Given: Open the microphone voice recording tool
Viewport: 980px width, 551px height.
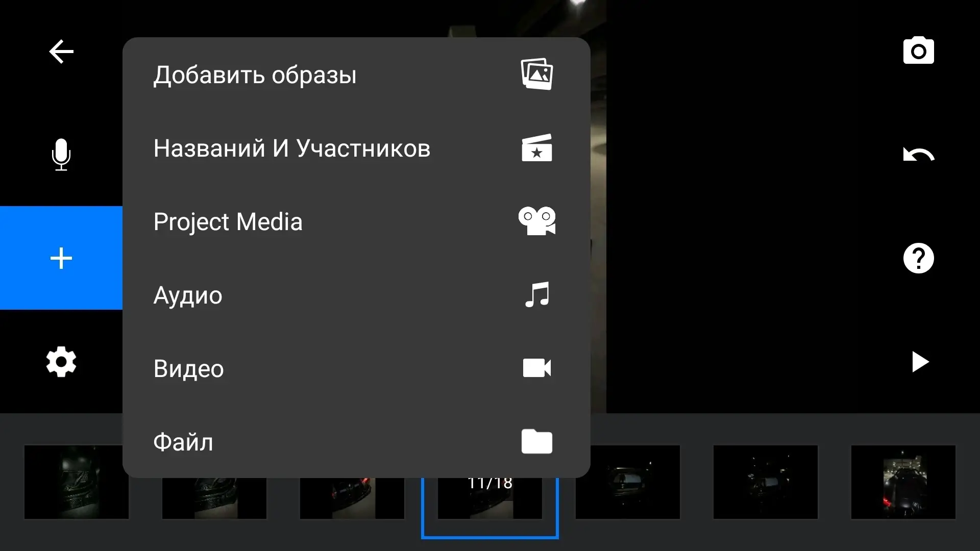Looking at the screenshot, I should (61, 155).
